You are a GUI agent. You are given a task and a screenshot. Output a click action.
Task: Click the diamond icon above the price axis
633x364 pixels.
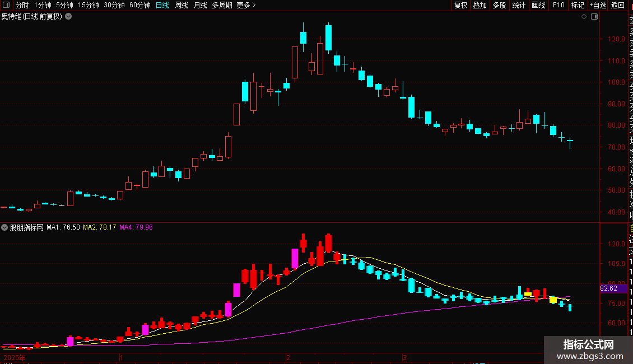[584, 17]
